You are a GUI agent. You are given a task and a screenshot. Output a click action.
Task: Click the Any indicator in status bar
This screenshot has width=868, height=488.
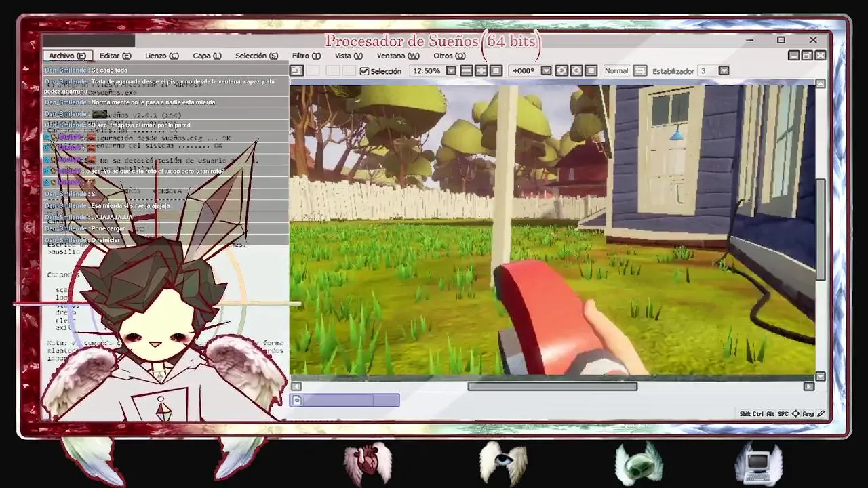point(808,414)
